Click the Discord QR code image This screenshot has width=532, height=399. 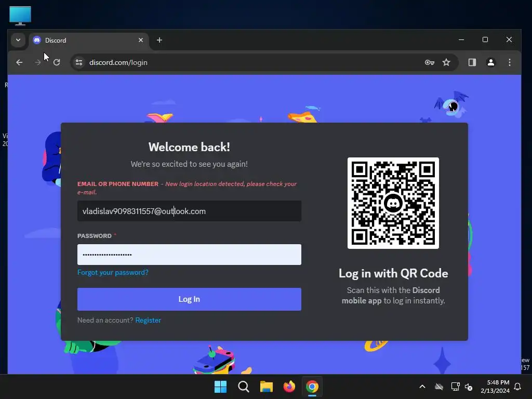tap(393, 203)
